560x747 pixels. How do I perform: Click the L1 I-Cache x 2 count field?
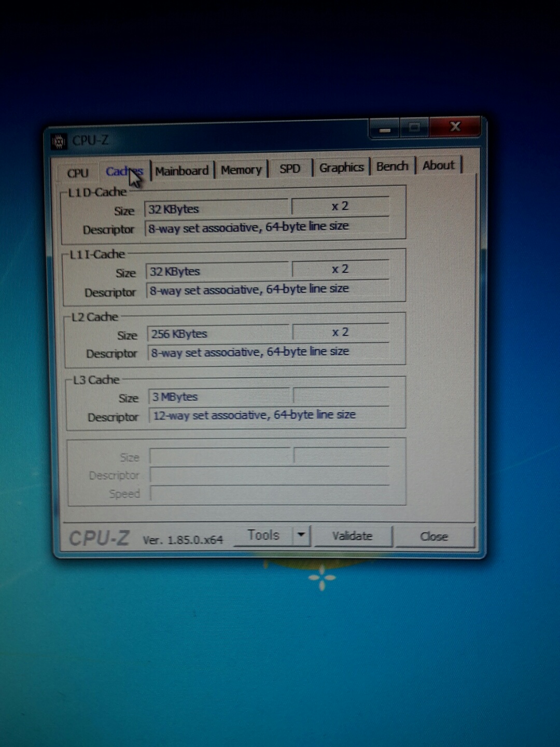(341, 269)
